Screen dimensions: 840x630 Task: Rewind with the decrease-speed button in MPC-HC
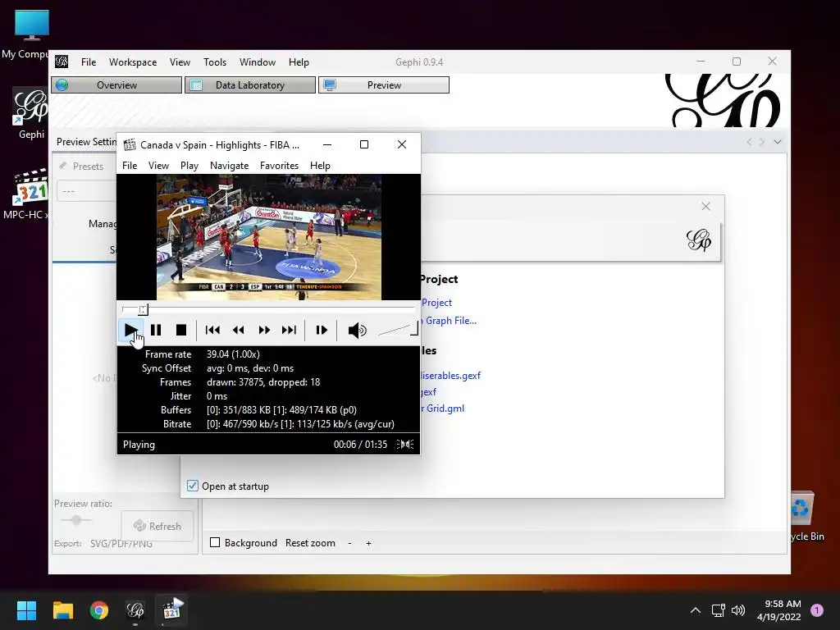click(239, 330)
